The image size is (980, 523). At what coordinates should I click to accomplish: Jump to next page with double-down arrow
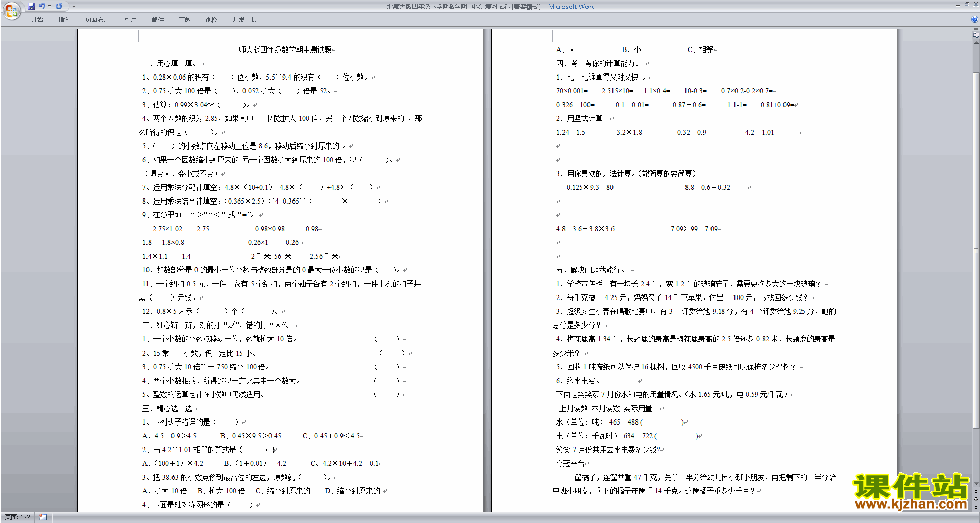pos(976,507)
